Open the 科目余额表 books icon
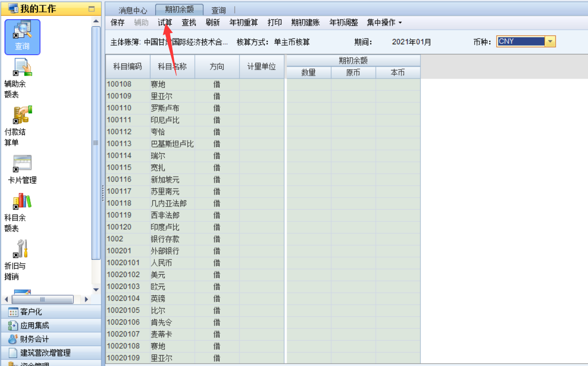The image size is (588, 366). (x=22, y=201)
